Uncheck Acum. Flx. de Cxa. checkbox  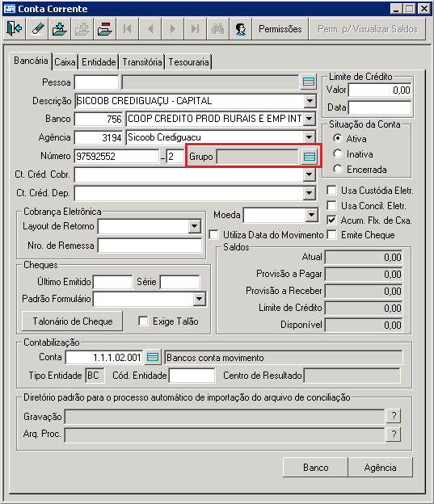(x=331, y=220)
